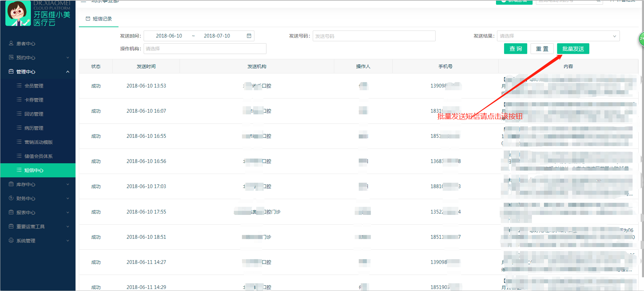
Task: Switch to the 短信记录 tab
Action: click(99, 19)
